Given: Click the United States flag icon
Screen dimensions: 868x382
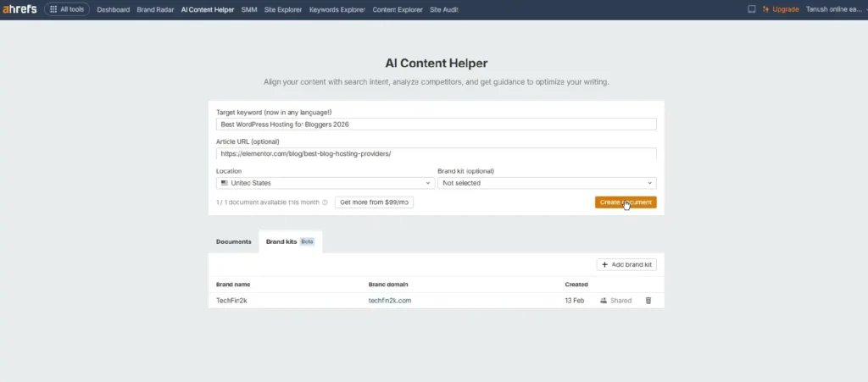Looking at the screenshot, I should pos(224,183).
